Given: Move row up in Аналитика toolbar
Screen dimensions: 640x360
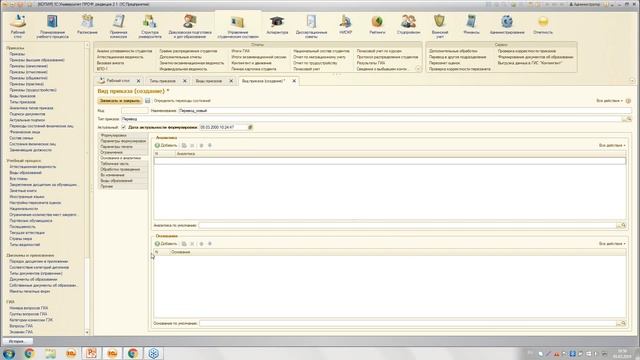Looking at the screenshot, I should (201, 145).
